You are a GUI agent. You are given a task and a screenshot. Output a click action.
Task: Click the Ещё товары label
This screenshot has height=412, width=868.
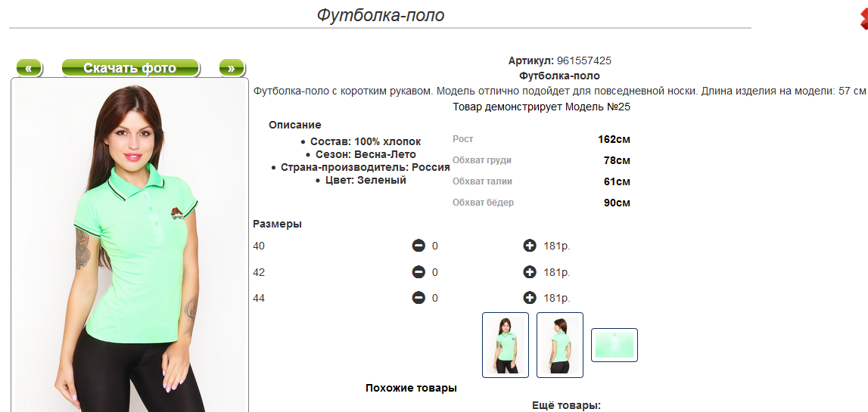point(566,405)
